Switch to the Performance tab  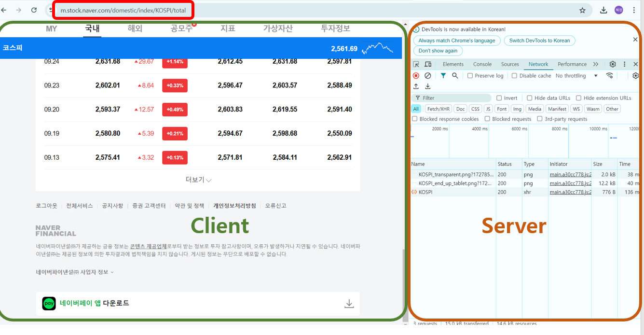click(572, 64)
